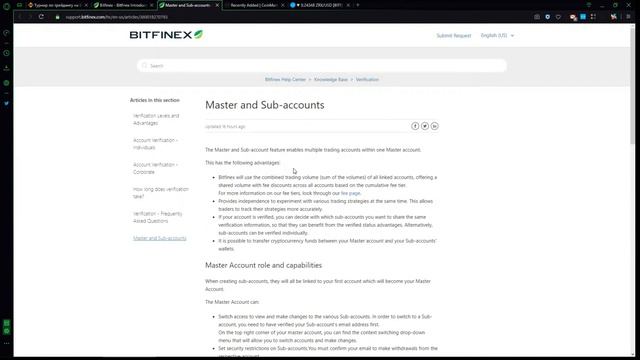The height and width of the screenshot is (360, 640).
Task: Switch to the Bitfinex Introduction tab
Action: [x=123, y=5]
